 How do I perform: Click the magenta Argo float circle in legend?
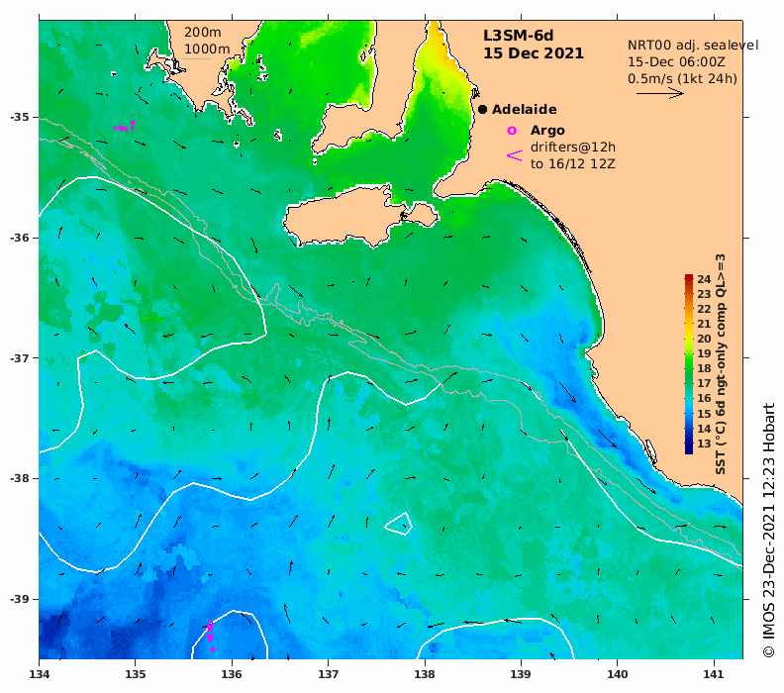[512, 131]
